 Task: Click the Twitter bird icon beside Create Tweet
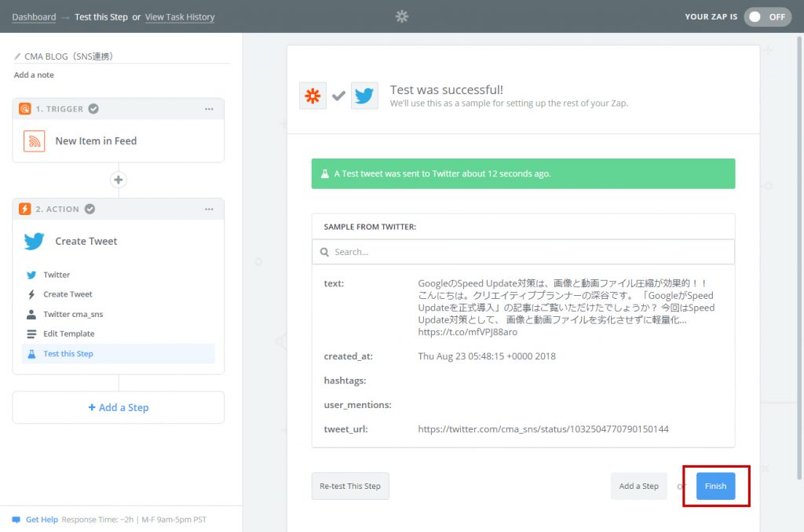tap(34, 241)
